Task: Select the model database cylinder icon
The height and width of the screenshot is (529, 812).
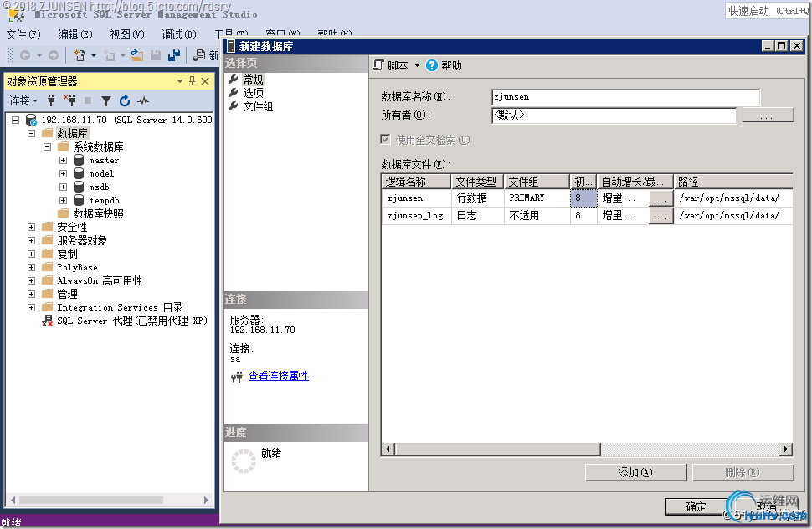Action: 79,173
